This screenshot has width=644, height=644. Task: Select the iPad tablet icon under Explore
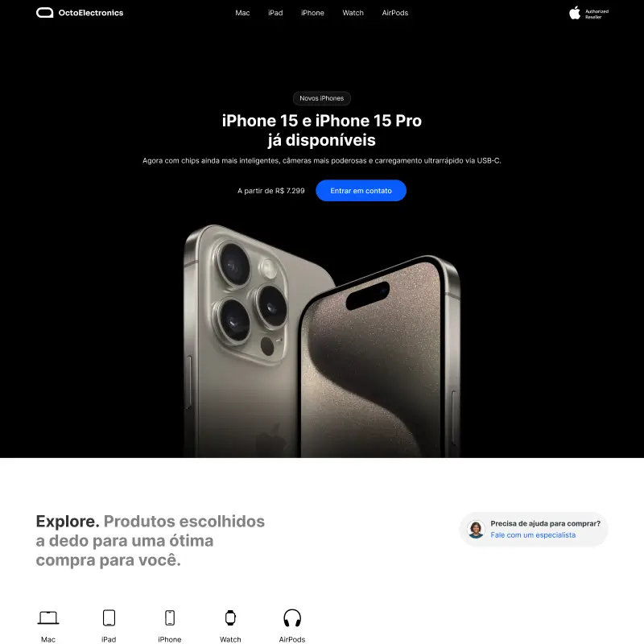pos(109,617)
